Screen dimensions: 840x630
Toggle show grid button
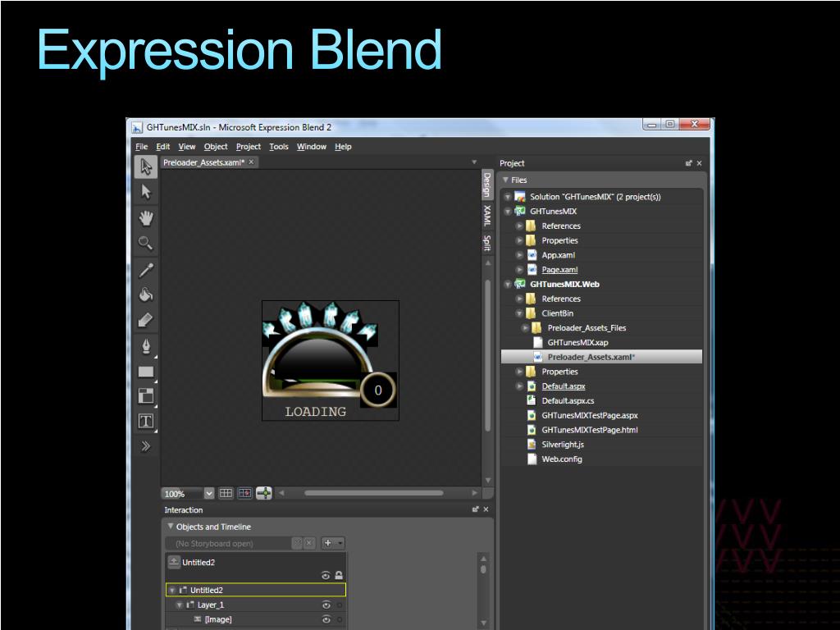click(226, 493)
